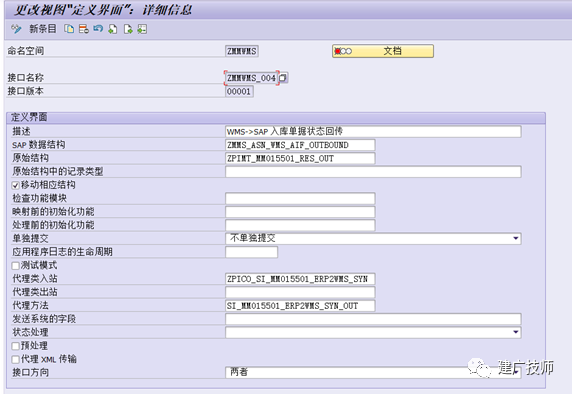Click the 命名空间 field ZMMWMS
572x394 pixels.
click(241, 51)
